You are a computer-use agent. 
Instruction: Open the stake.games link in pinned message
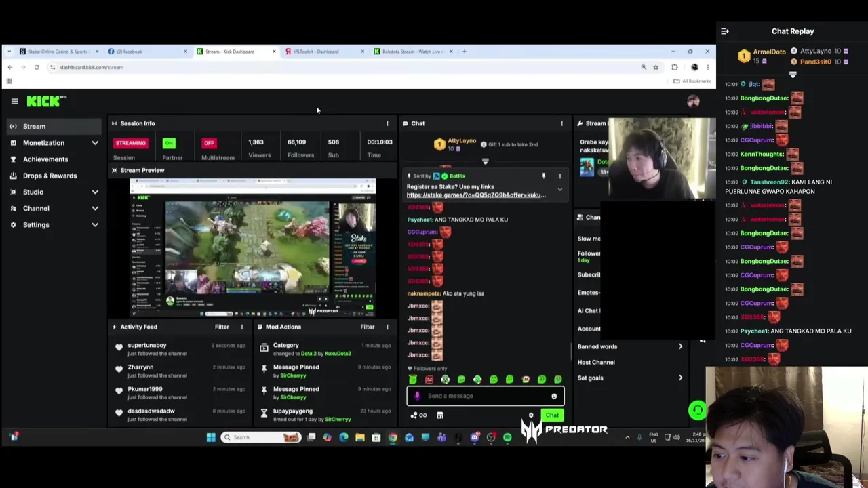(x=476, y=195)
